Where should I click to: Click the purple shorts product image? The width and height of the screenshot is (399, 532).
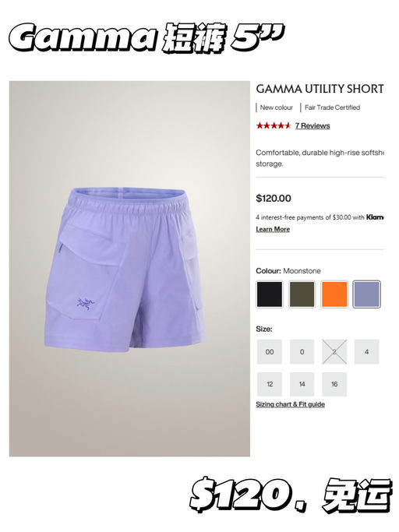pyautogui.click(x=125, y=268)
